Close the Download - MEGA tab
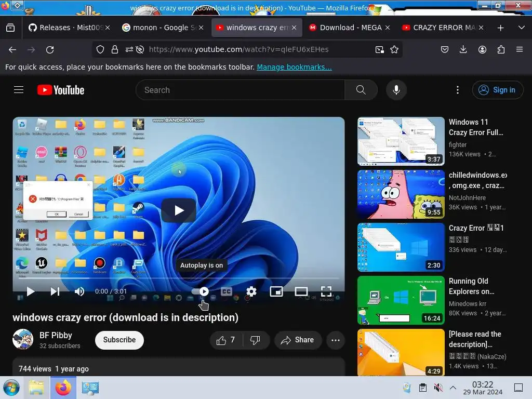 tap(388, 28)
